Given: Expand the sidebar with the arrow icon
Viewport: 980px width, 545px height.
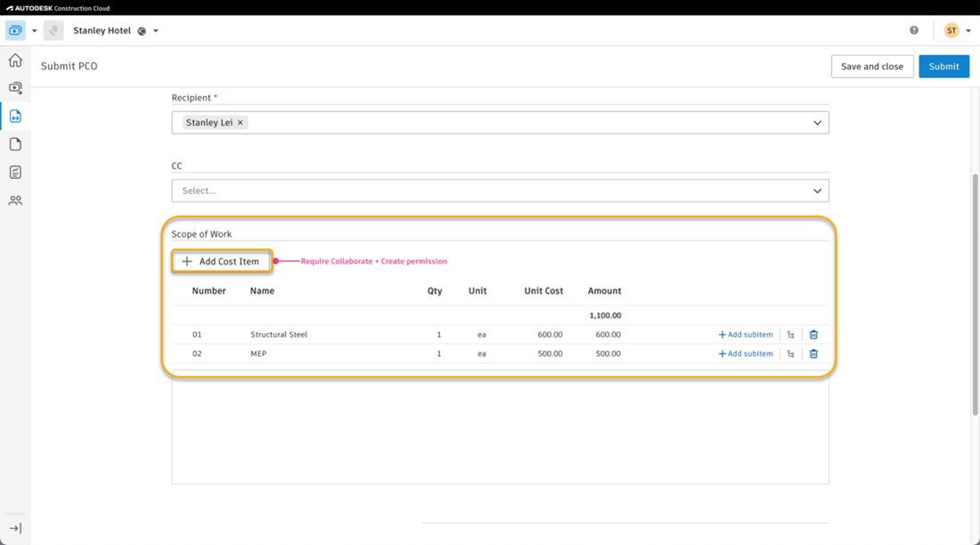Looking at the screenshot, I should point(15,529).
